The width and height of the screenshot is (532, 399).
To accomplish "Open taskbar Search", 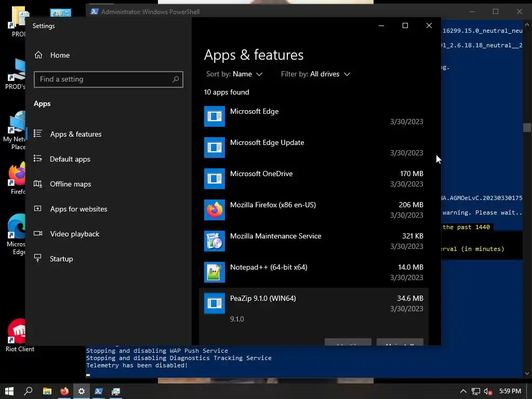I will 28,391.
